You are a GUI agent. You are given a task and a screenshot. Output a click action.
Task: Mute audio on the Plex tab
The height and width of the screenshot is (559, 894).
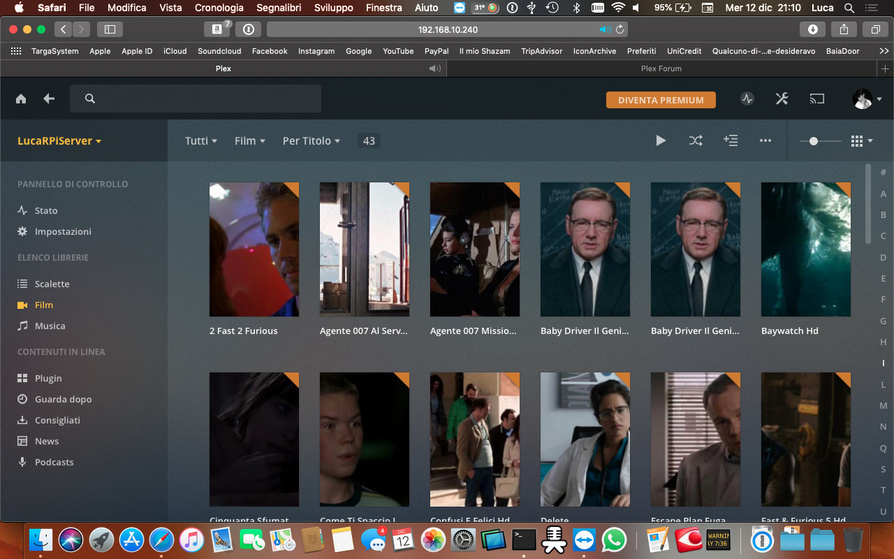pyautogui.click(x=434, y=68)
